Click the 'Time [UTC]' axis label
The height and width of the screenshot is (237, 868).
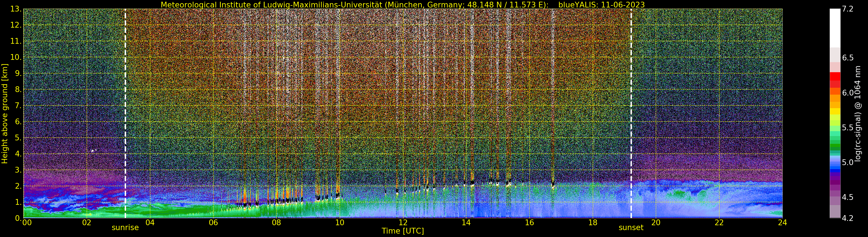click(403, 231)
